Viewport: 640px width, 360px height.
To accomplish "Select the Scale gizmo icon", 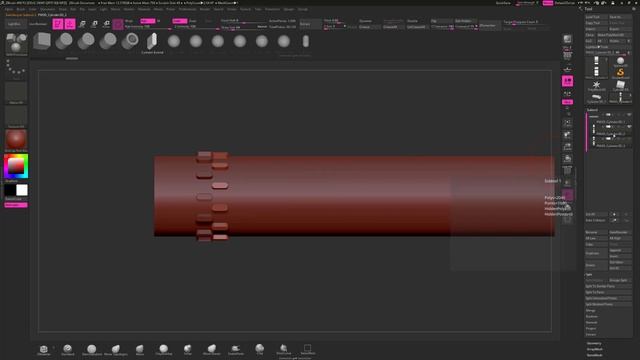I will [94, 24].
